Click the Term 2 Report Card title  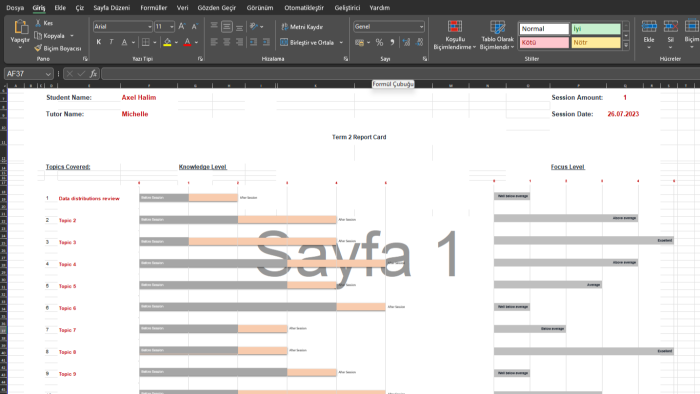click(x=359, y=137)
